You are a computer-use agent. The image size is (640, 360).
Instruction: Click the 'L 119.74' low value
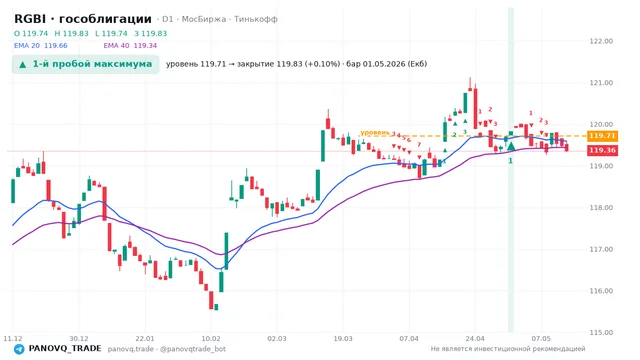coord(111,33)
